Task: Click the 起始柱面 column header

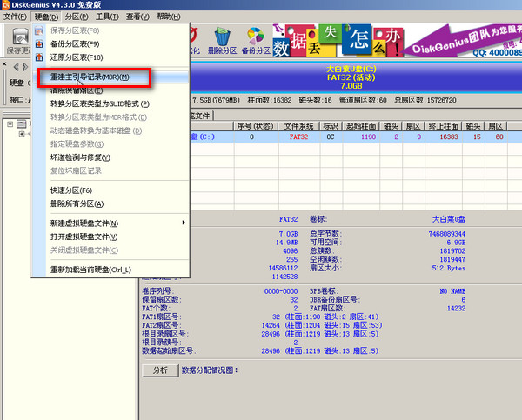Action: (361, 126)
